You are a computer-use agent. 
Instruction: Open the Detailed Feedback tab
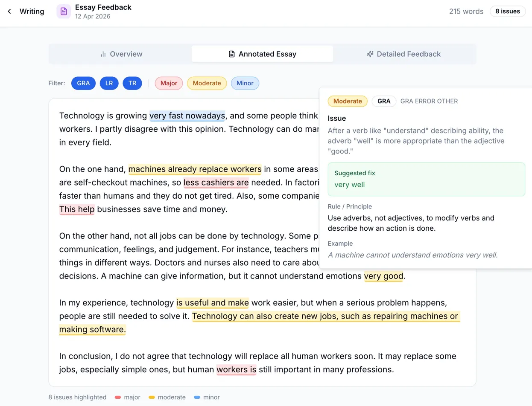pos(403,54)
